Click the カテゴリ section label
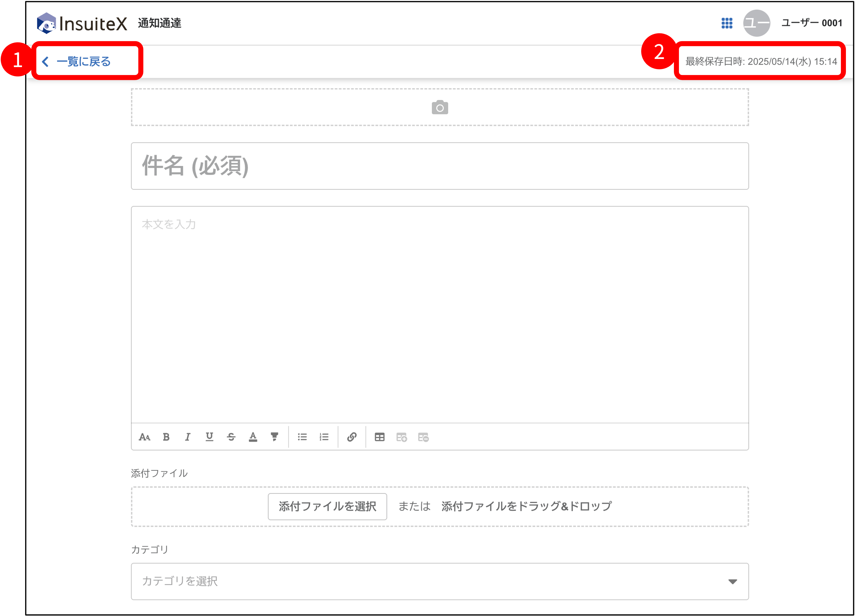 pos(149,549)
